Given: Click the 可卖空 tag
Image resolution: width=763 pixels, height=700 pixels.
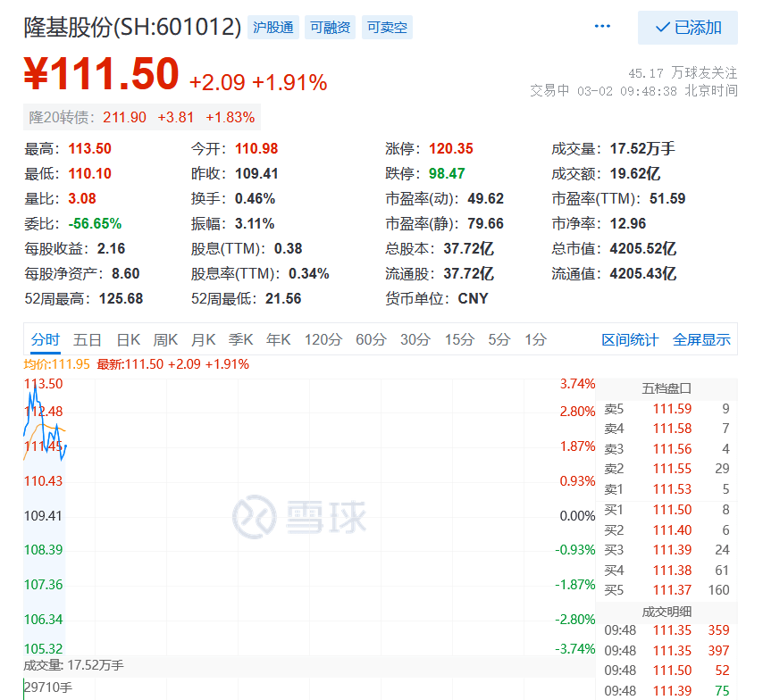Looking at the screenshot, I should click(x=387, y=28).
